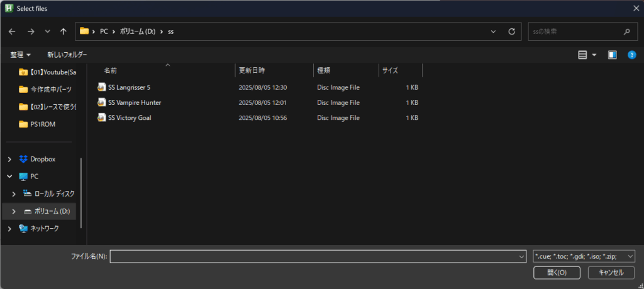Open file name history dropdown
644x289 pixels.
tap(521, 256)
